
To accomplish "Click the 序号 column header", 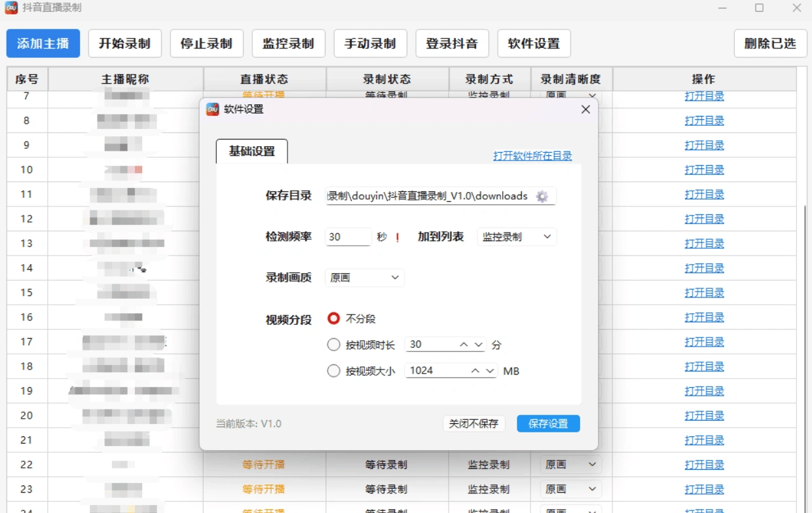I will click(27, 79).
